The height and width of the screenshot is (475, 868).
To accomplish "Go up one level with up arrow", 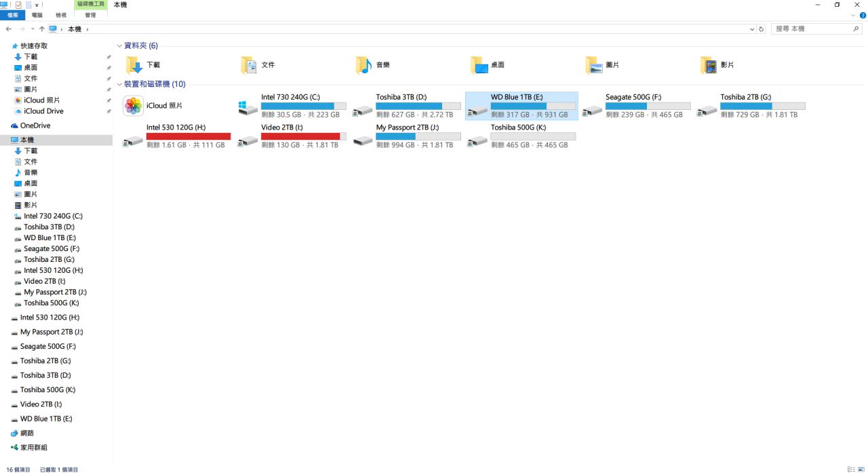I will point(42,29).
